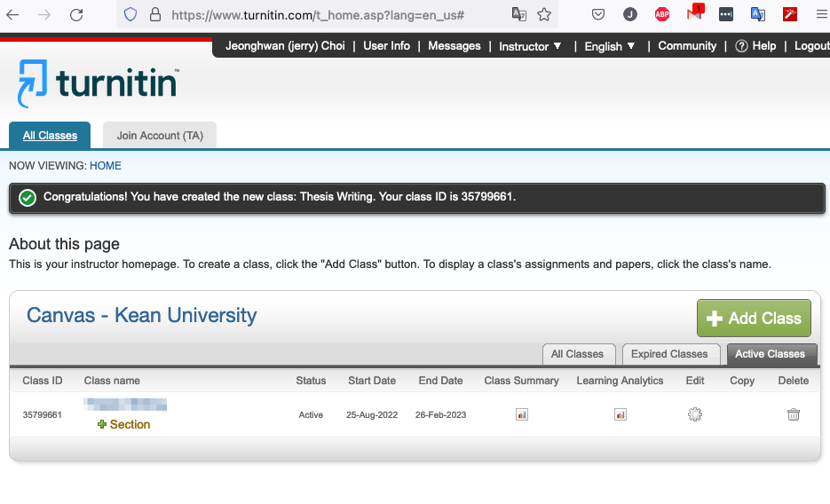Click Logout in top menu
This screenshot has height=504, width=830.
point(811,46)
